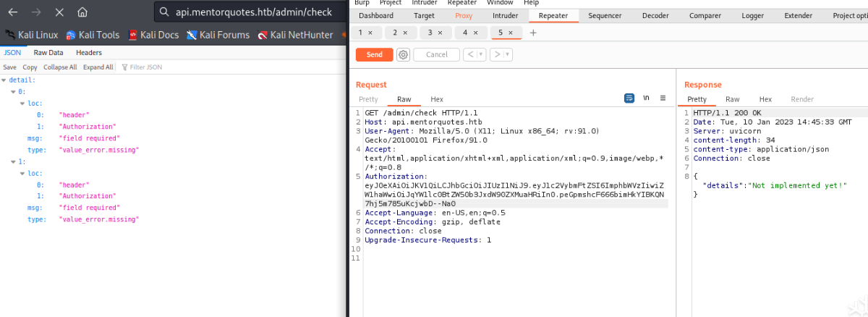
Task: Collapse the JSON array item 0
Action: tap(13, 91)
